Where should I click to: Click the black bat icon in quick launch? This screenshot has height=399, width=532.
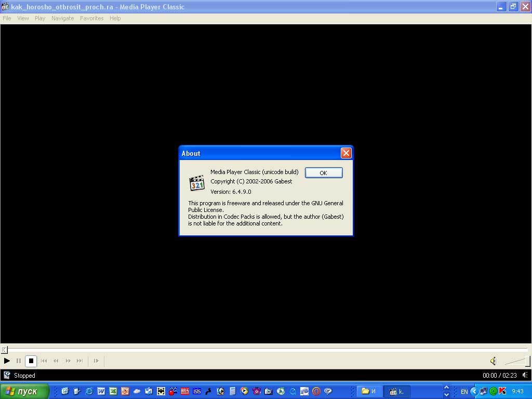(161, 391)
